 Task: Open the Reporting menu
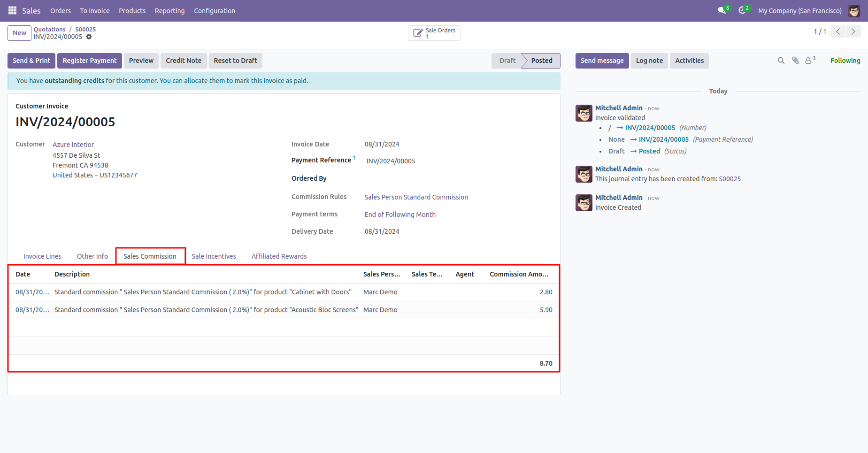point(169,10)
